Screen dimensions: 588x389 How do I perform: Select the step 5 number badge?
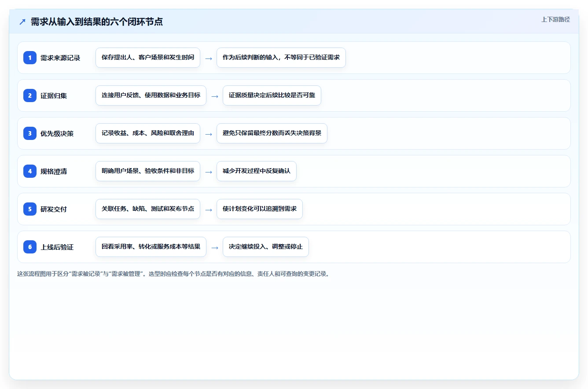[x=30, y=209]
